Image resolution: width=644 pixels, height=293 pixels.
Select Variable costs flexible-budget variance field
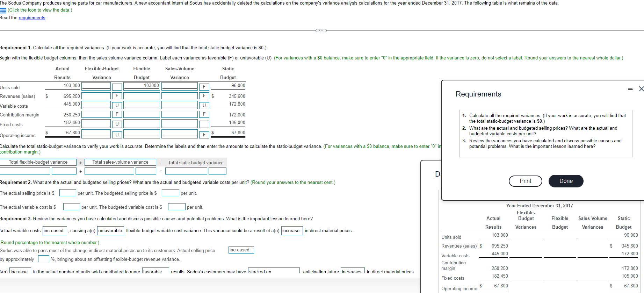pyautogui.click(x=96, y=105)
